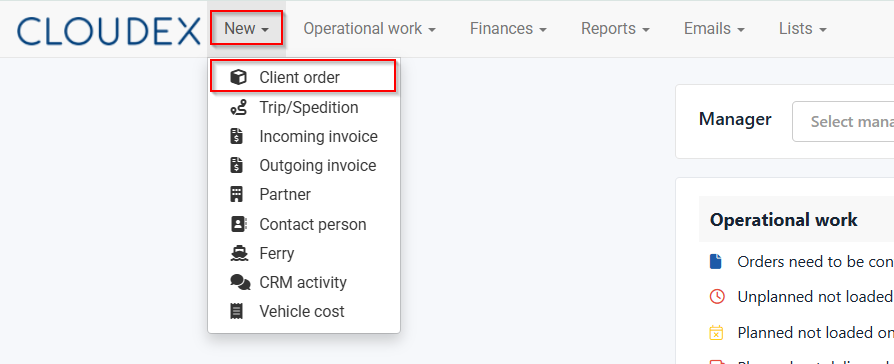The height and width of the screenshot is (364, 894).
Task: Open the Emails dropdown
Action: pos(714,29)
